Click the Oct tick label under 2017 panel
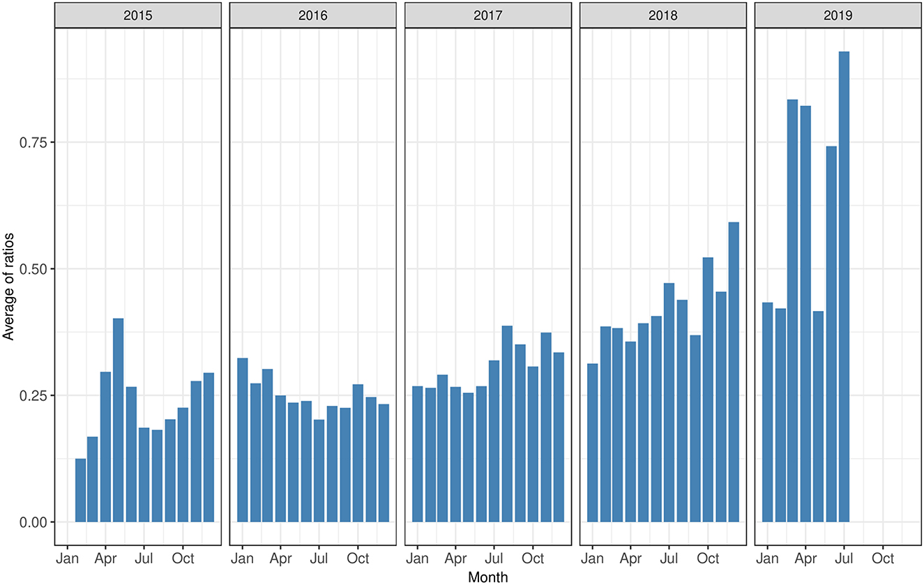 pos(533,559)
